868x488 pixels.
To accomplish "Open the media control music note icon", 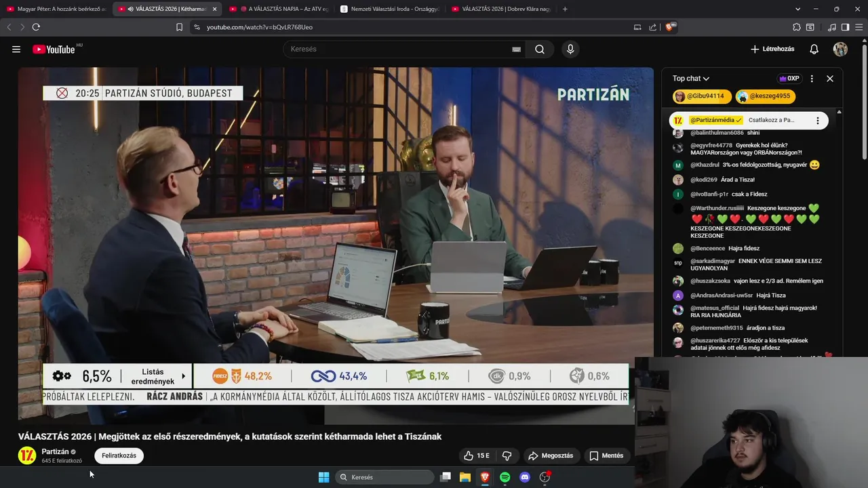I will 832,27.
